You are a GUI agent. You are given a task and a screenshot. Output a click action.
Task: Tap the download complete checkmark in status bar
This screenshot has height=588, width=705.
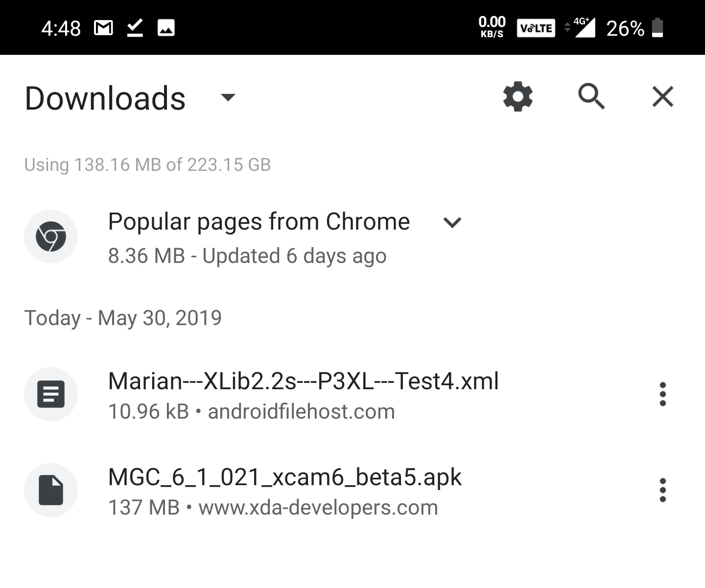point(134,27)
